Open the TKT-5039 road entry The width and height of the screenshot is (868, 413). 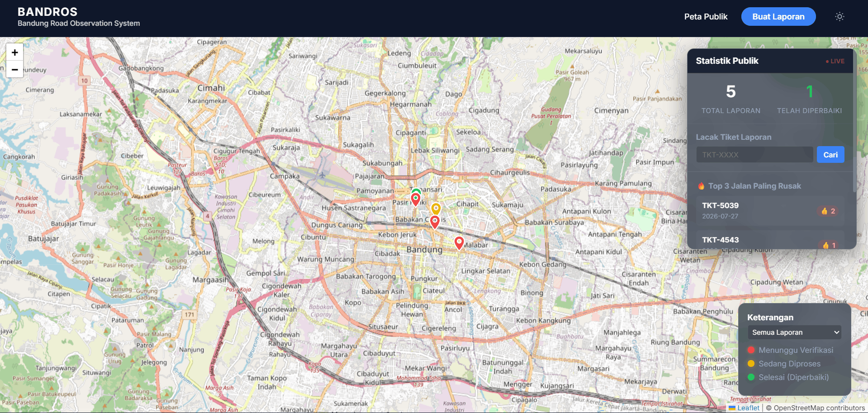point(770,211)
